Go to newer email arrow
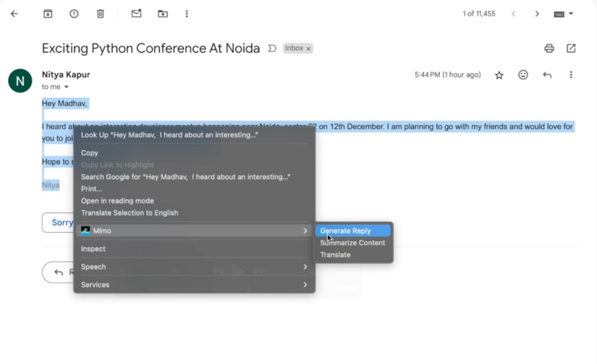 coord(513,14)
